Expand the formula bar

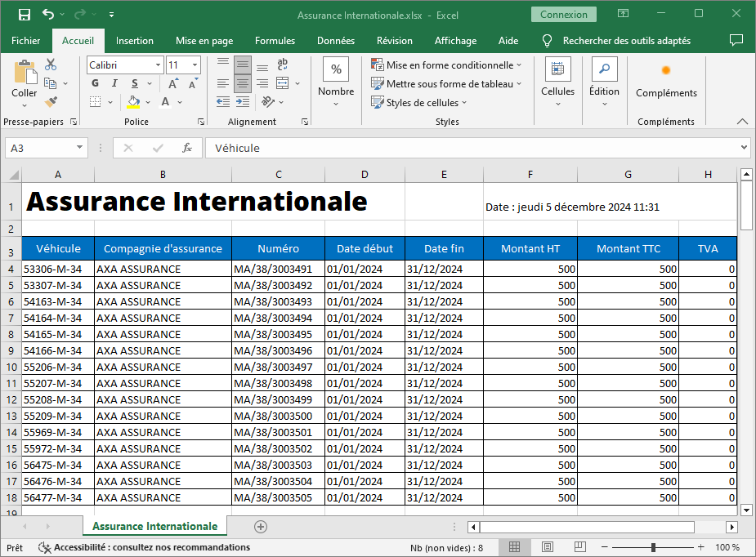744,148
